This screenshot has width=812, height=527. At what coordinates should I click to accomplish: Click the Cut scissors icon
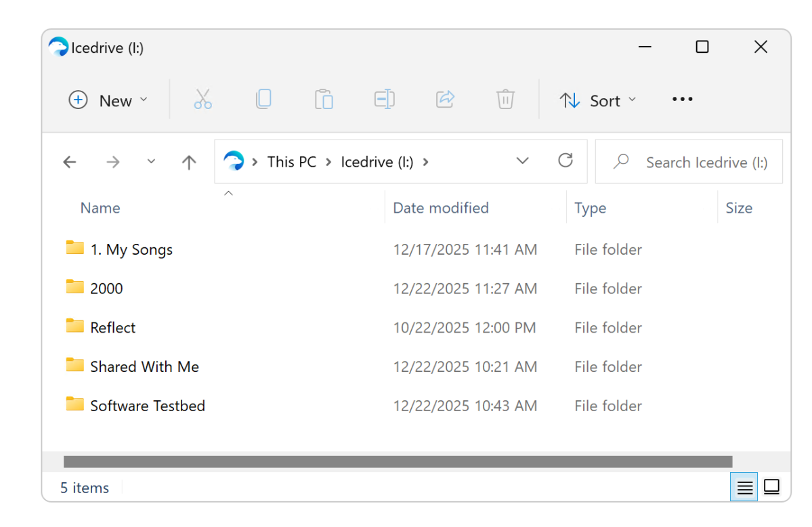(202, 100)
